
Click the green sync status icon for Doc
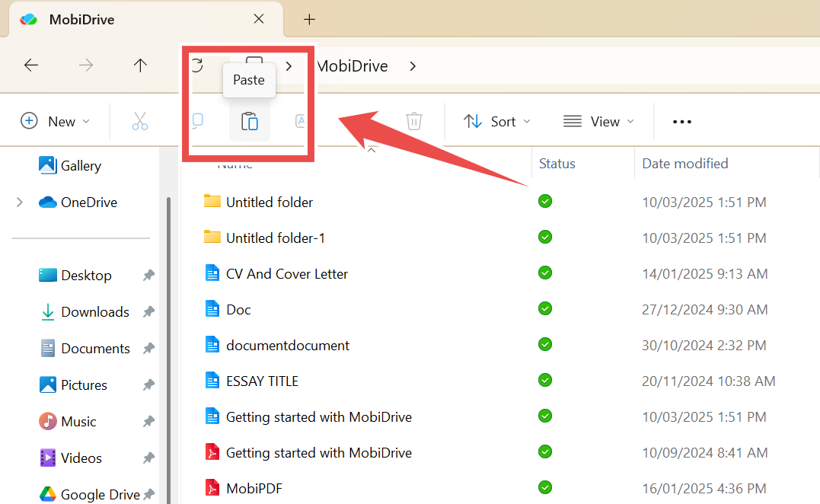point(545,308)
